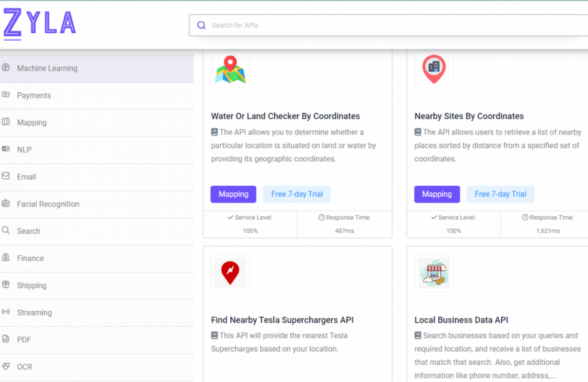The image size is (588, 382).
Task: Click Response Time clock icon on Water Or Land card
Action: coord(322,217)
